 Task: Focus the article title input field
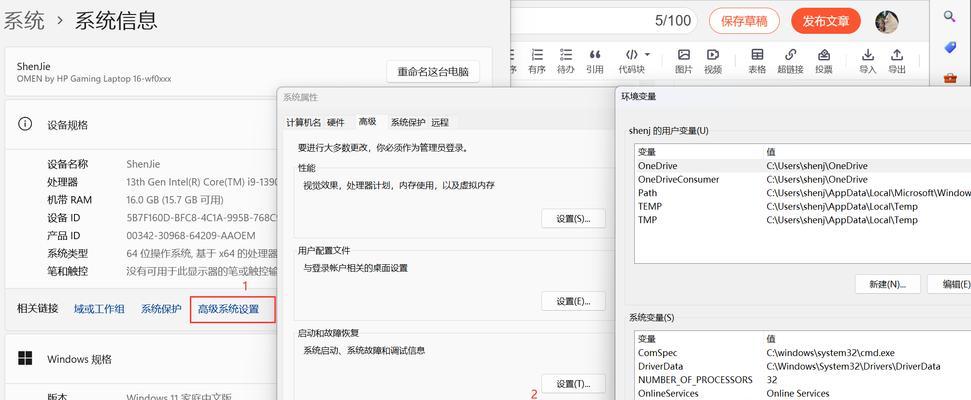604,21
